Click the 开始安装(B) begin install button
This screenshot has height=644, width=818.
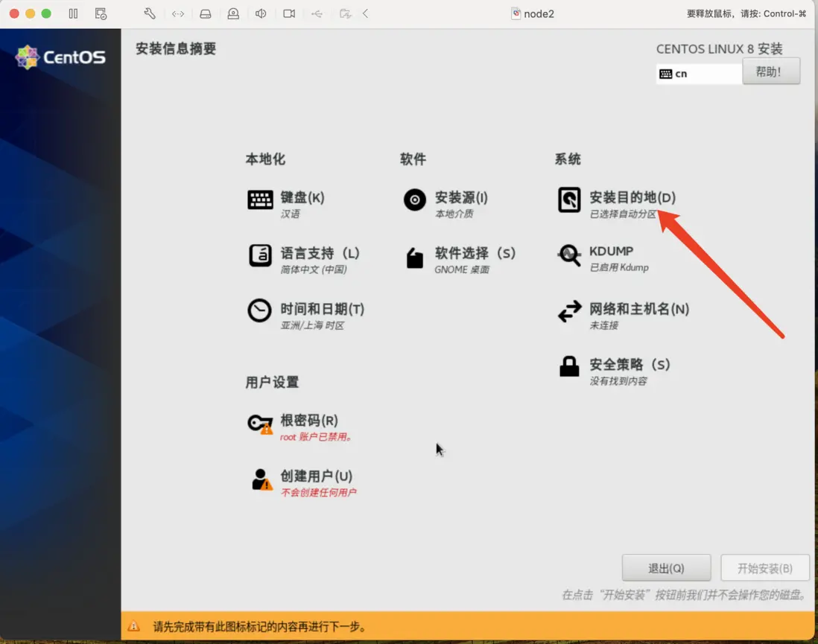[x=765, y=568]
